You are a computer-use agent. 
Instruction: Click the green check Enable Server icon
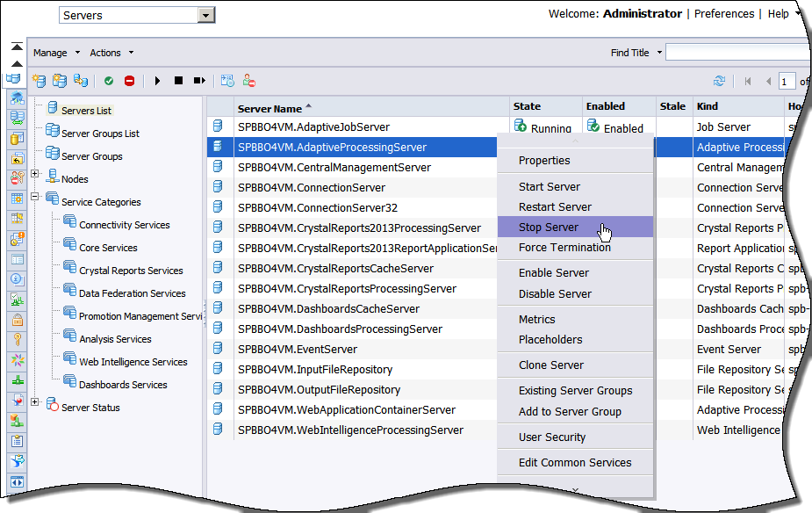[109, 81]
